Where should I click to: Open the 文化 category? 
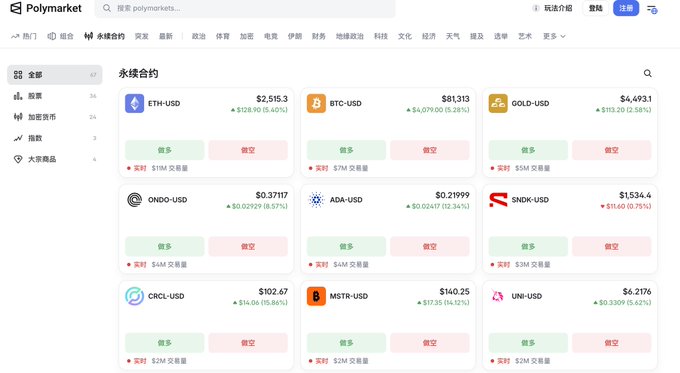coord(405,36)
